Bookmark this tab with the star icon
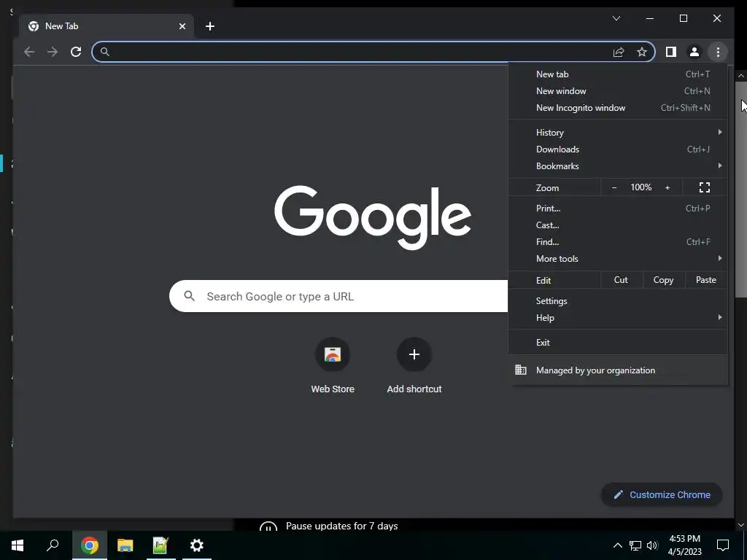 642,52
